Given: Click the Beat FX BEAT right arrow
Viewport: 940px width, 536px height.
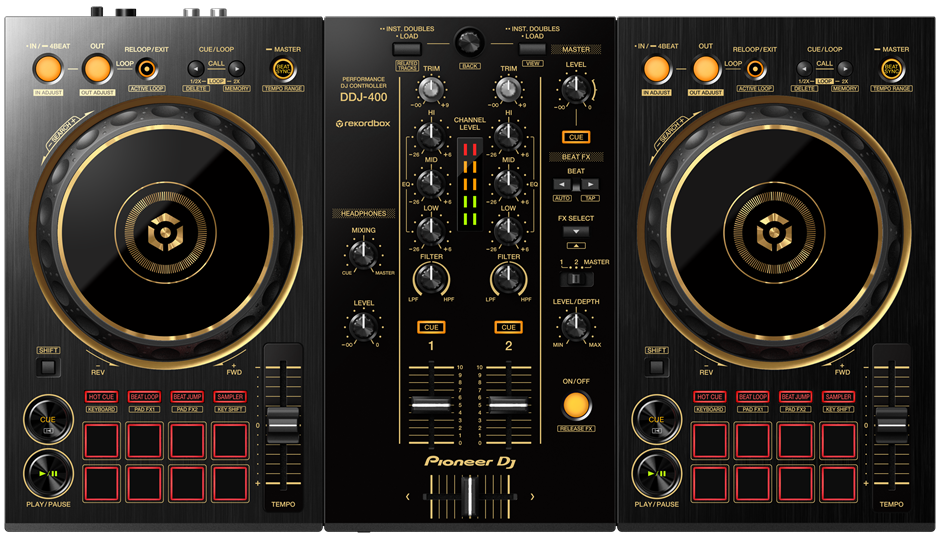Looking at the screenshot, I should coord(590,185).
